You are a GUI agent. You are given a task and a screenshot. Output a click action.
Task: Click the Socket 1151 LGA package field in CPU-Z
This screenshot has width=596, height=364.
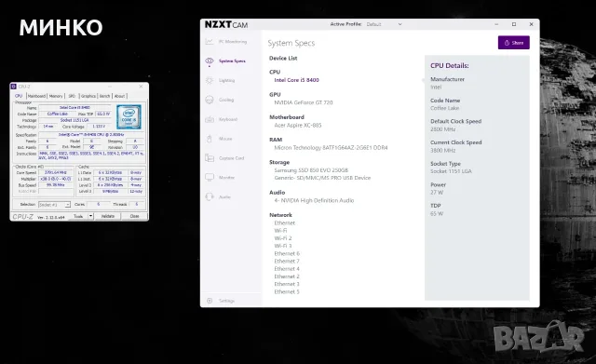(74, 120)
